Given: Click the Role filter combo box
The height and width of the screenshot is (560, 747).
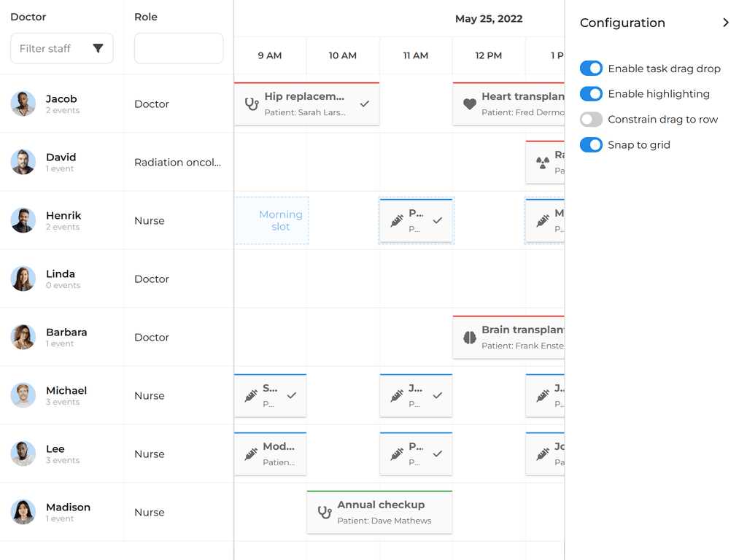Looking at the screenshot, I should [x=178, y=48].
